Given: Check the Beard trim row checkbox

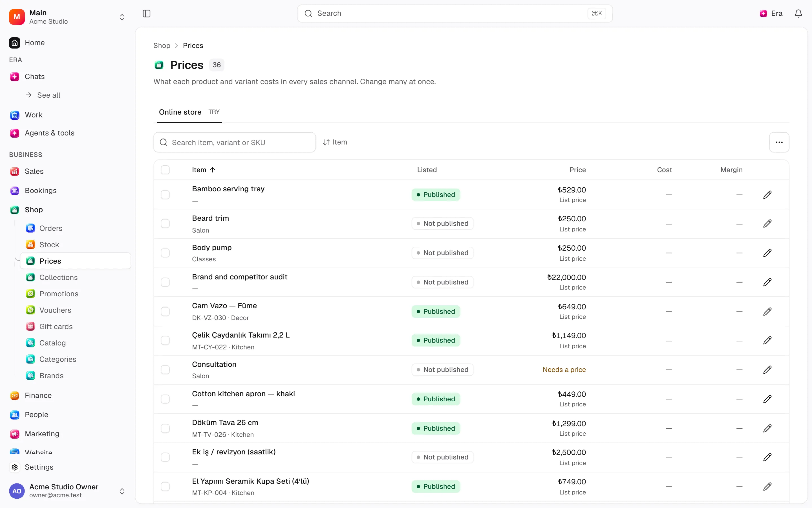Looking at the screenshot, I should (165, 224).
